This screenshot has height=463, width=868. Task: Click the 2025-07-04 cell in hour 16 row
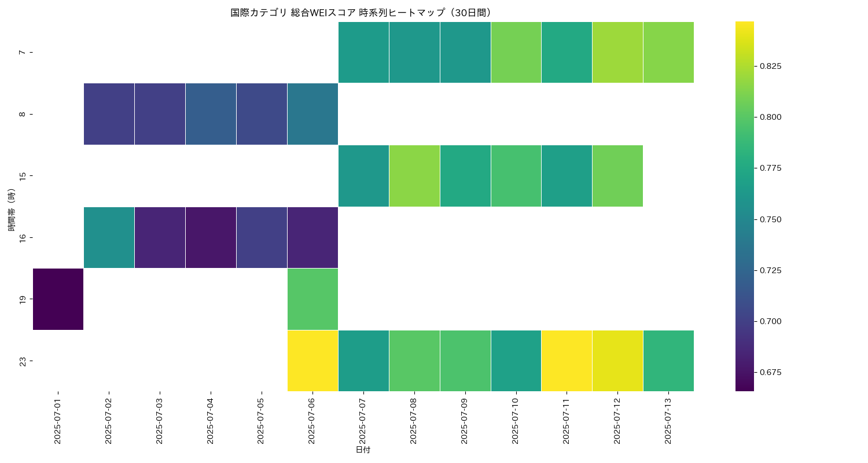click(x=211, y=237)
